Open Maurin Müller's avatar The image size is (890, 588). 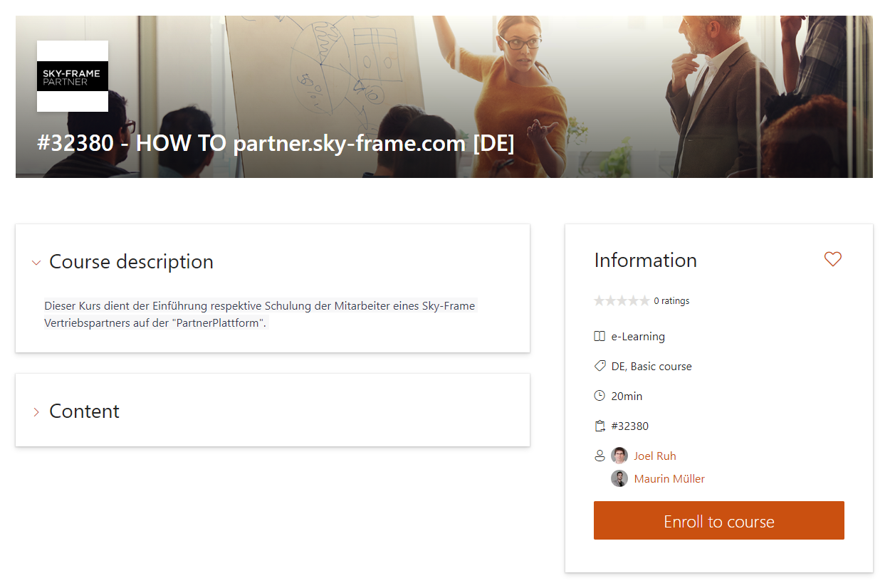click(x=619, y=478)
